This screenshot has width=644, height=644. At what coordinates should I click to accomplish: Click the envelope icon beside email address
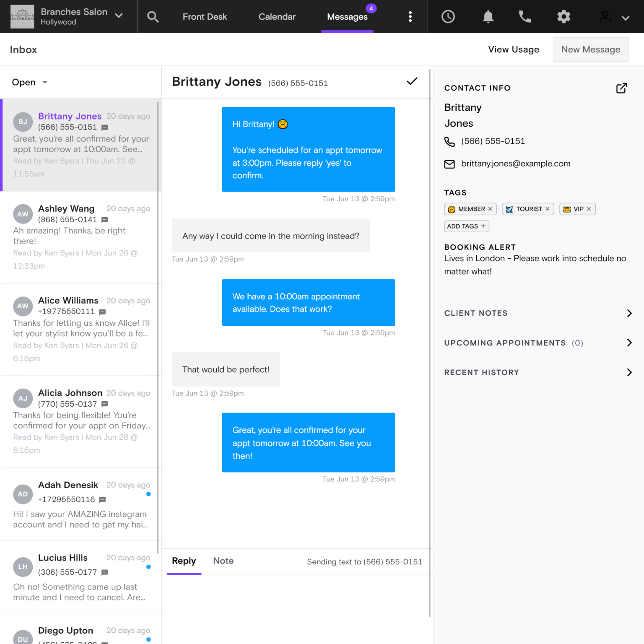(449, 164)
